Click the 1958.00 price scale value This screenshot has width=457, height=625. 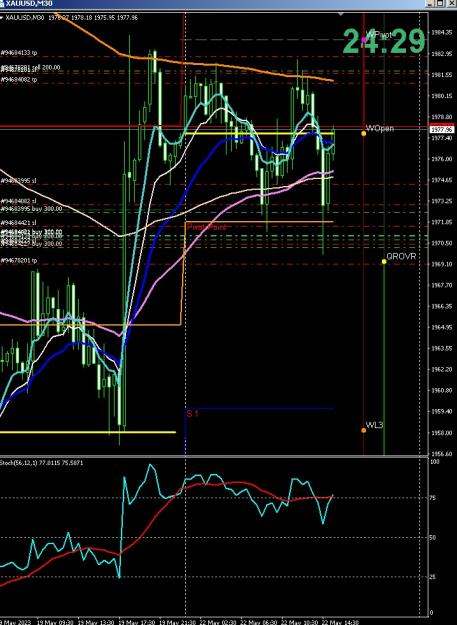coord(441,433)
